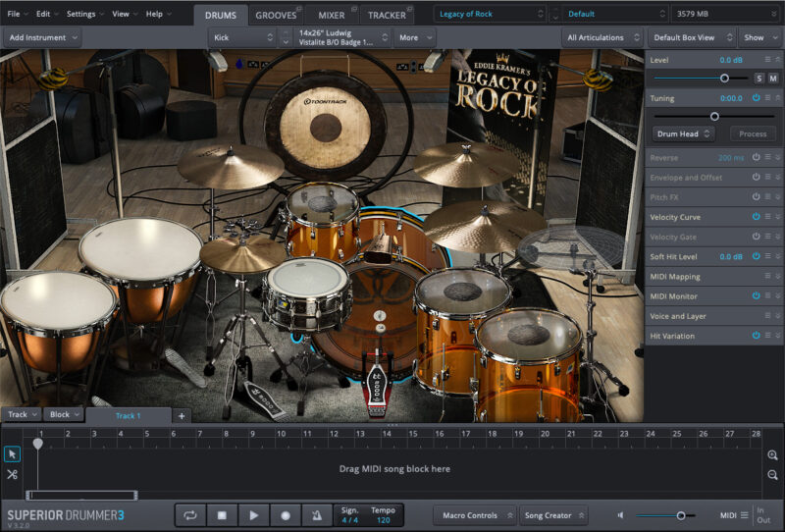Viewport: 785px width, 532px height.
Task: Open the Tuning section menu icon
Action: coord(767,98)
